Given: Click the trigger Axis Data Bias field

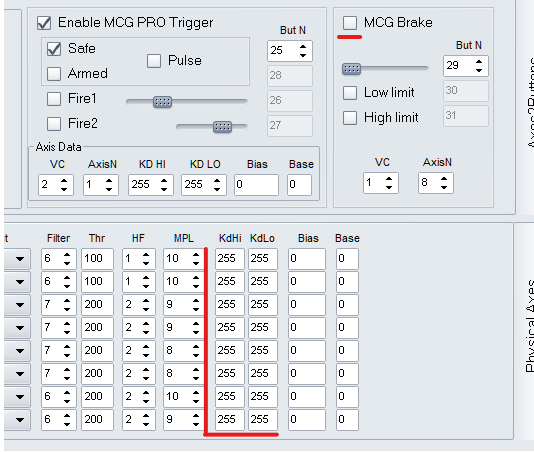Looking at the screenshot, I should 256,185.
